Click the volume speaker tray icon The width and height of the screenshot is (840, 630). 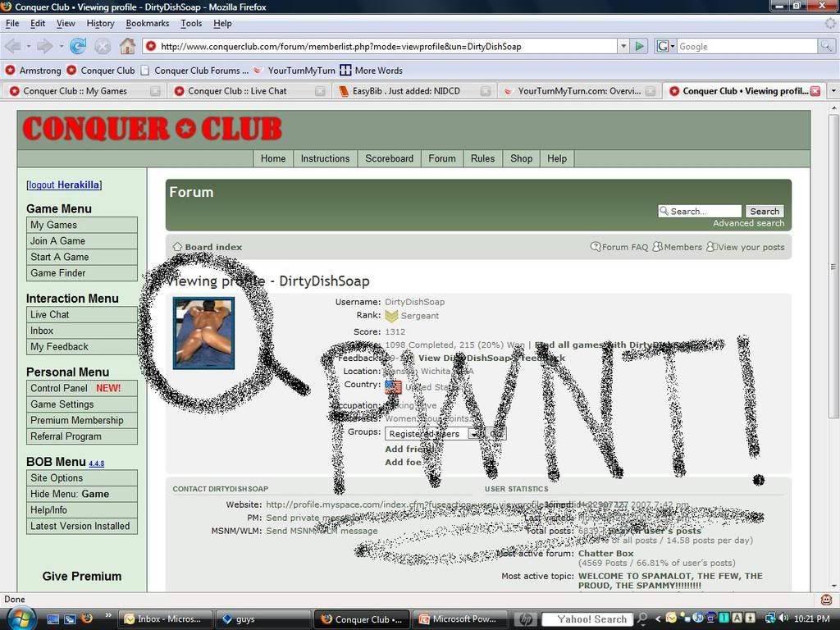tap(783, 619)
